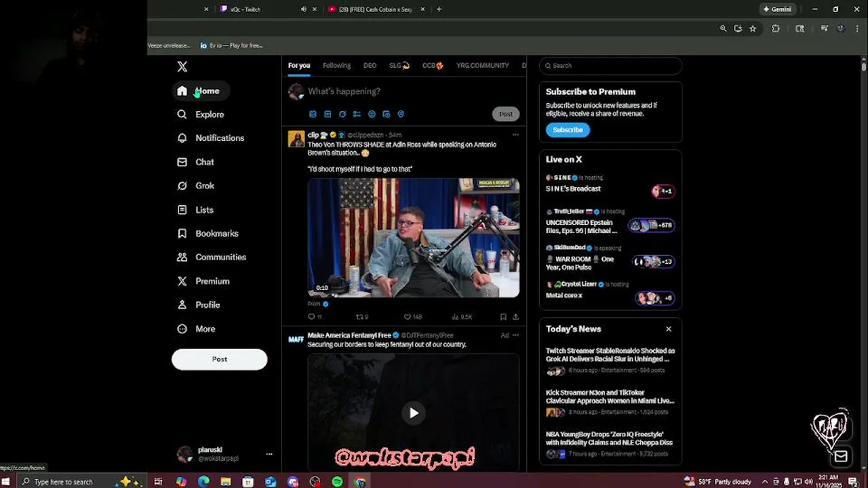The image size is (868, 488).
Task: Schedule post icon in the composer
Action: click(387, 115)
